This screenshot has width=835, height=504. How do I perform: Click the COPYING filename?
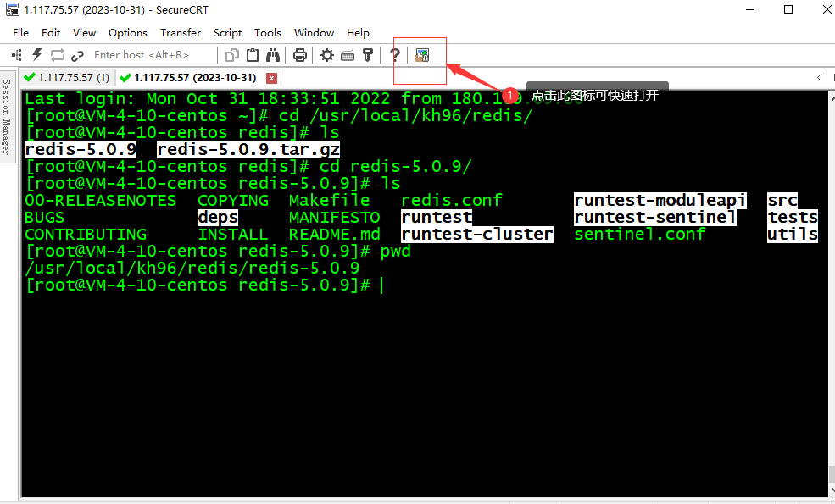click(x=233, y=201)
